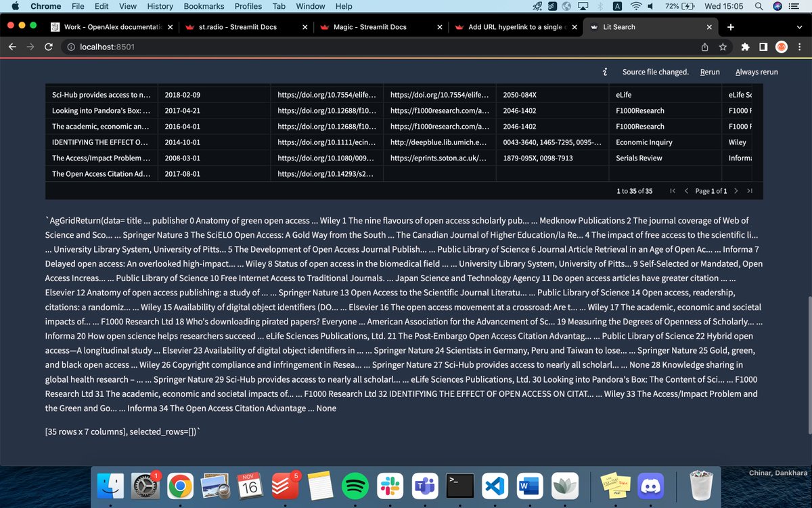Image resolution: width=812 pixels, height=508 pixels.
Task: Click the share icon in the address bar
Action: click(704, 47)
